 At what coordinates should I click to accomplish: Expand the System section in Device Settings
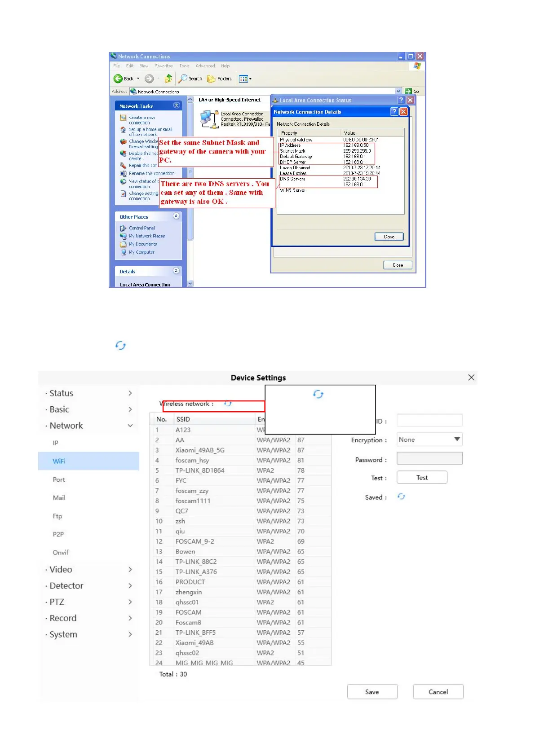[89, 634]
